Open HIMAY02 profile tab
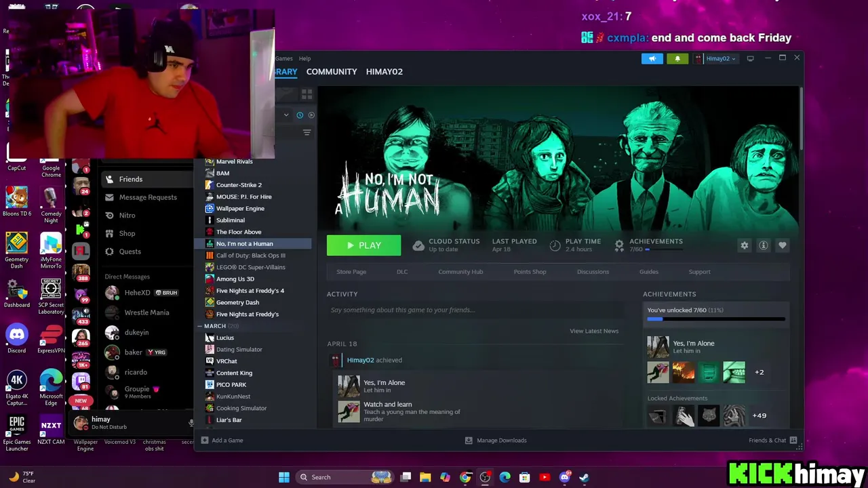 384,71
